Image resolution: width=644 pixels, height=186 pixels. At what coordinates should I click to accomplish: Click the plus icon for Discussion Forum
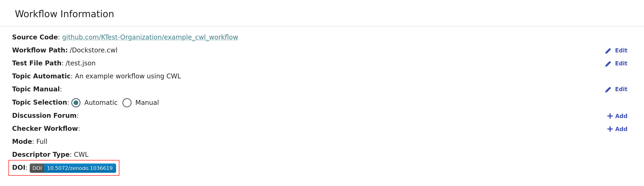point(610,116)
